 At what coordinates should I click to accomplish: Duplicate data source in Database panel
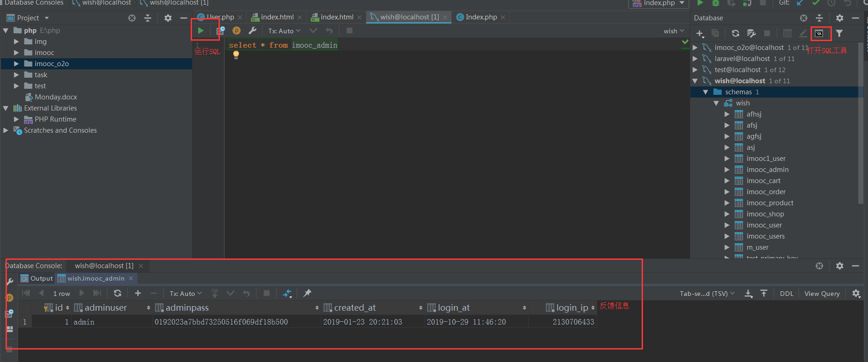coord(715,33)
